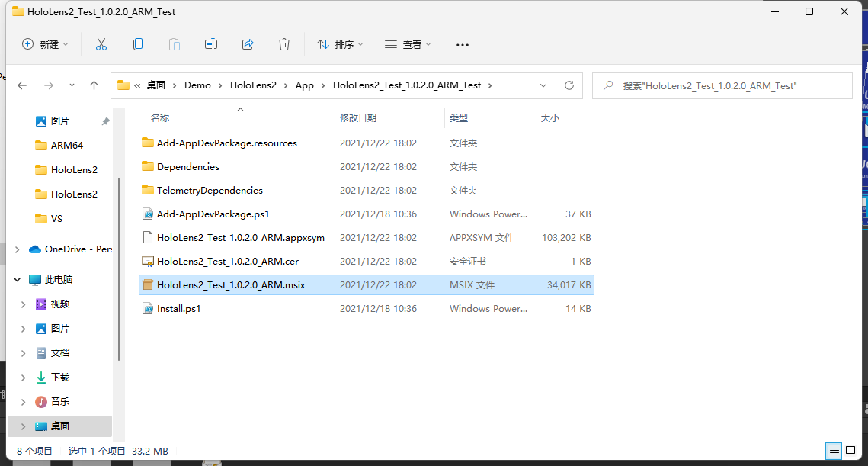Screen dimensions: 868x466
Task: Click the .cer certificate file icon
Action: (147, 261)
